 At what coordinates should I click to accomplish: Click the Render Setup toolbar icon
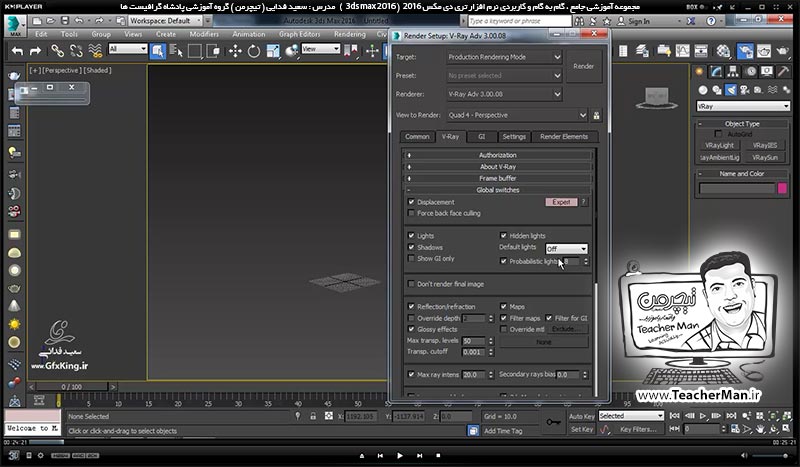point(745,51)
